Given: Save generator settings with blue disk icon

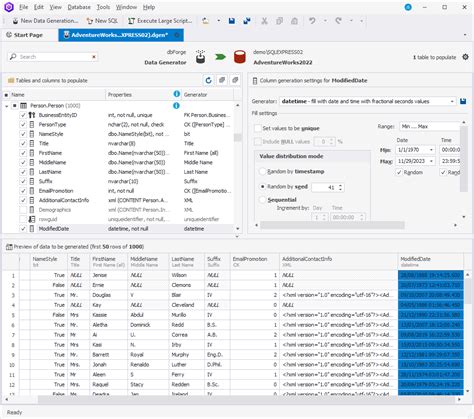Looking at the screenshot, I should (463, 101).
